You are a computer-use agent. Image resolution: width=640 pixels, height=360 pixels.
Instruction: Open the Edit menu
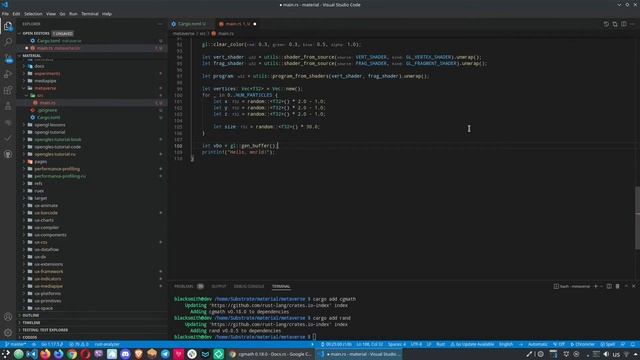pyautogui.click(x=16, y=13)
